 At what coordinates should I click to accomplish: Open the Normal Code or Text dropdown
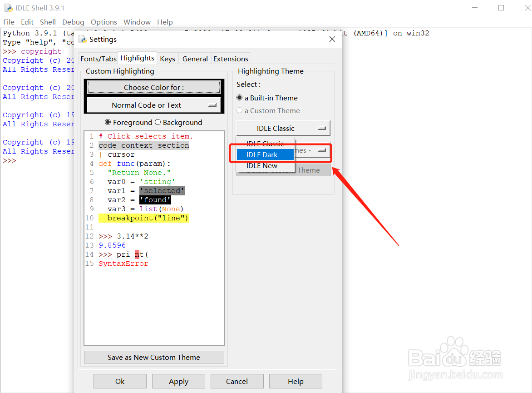154,105
